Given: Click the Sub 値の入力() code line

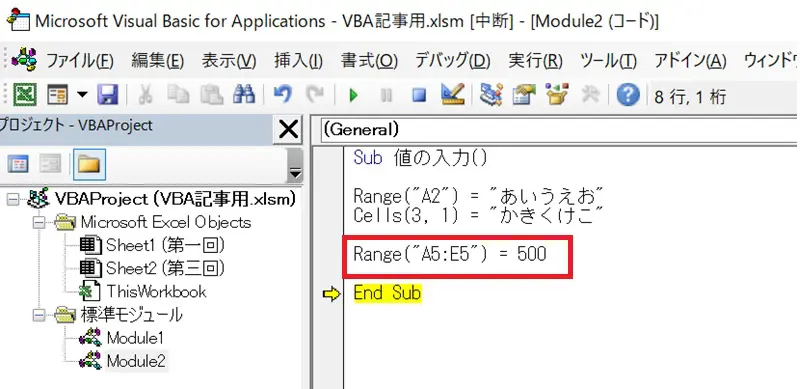Looking at the screenshot, I should coord(420,158).
